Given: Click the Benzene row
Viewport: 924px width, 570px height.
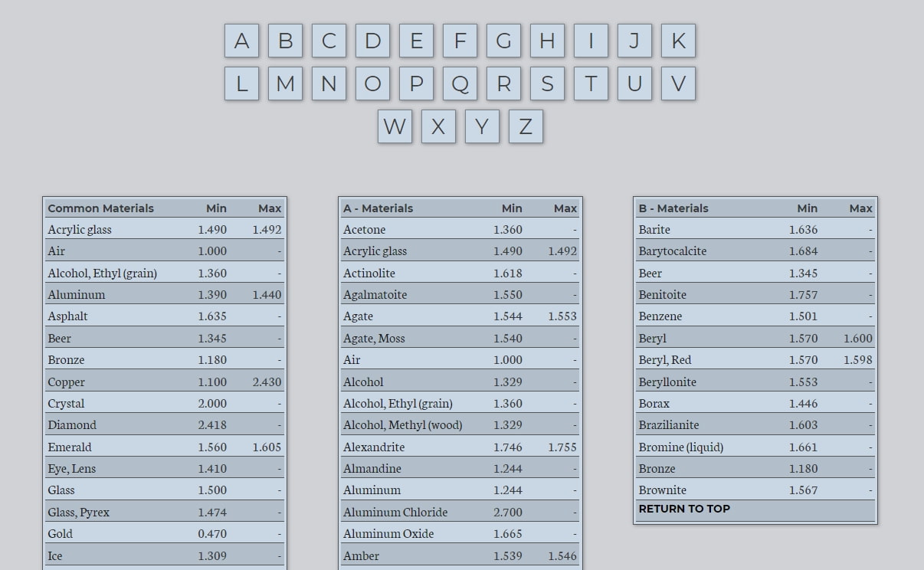Looking at the screenshot, I should pos(755,316).
